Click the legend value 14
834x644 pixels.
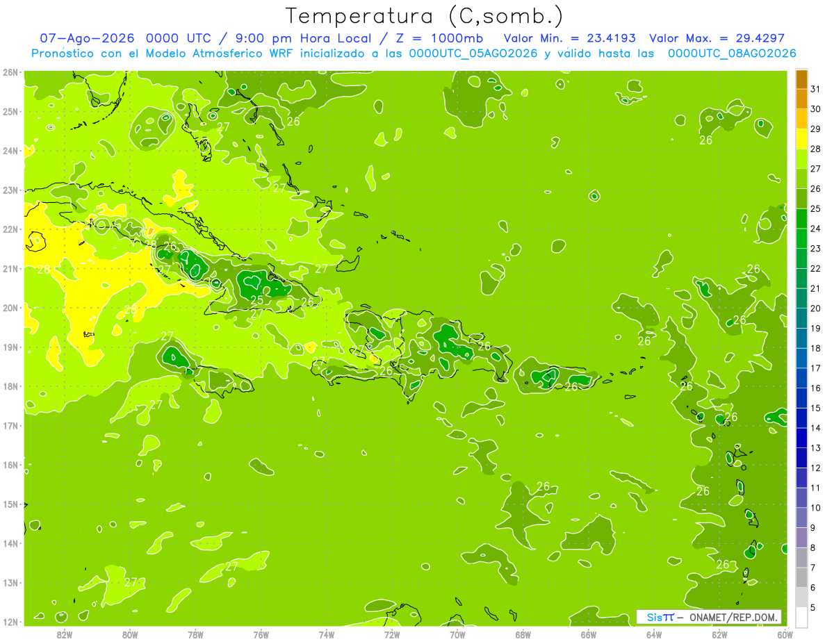(815, 428)
